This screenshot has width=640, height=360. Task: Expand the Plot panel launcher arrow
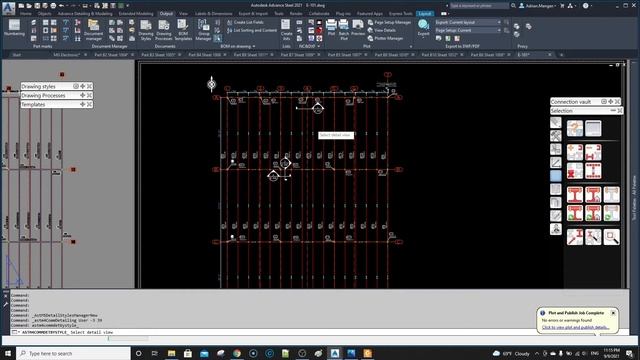[411, 47]
